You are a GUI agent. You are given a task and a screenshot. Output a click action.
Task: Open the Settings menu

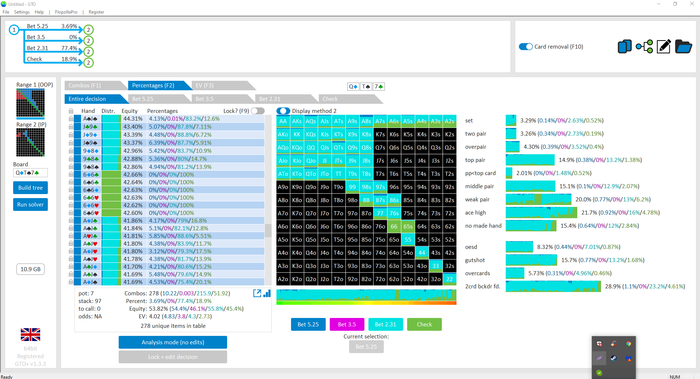[x=22, y=12]
